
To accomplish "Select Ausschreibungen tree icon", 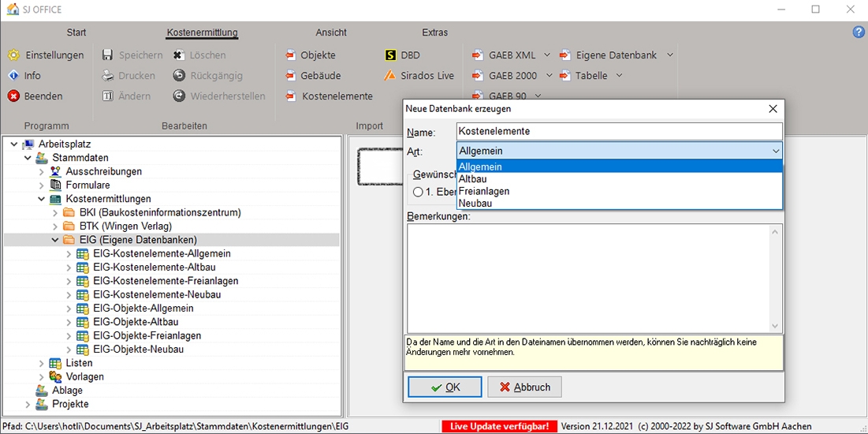I will pyautogui.click(x=55, y=171).
